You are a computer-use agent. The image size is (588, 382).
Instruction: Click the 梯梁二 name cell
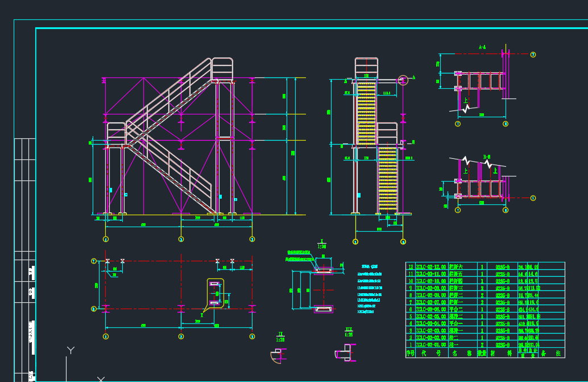(x=463, y=317)
